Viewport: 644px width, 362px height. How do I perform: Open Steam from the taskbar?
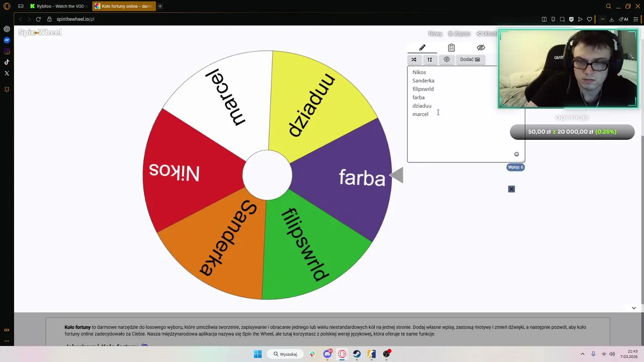(x=357, y=354)
